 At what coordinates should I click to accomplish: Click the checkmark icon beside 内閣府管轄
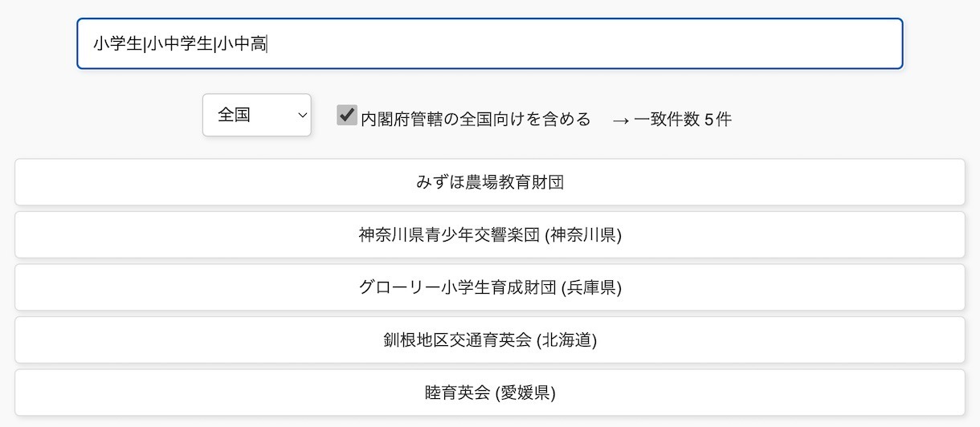(347, 115)
